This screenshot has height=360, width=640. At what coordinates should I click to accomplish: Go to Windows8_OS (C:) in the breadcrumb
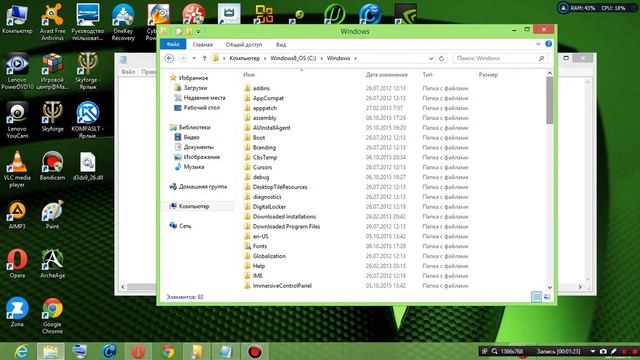[293, 58]
